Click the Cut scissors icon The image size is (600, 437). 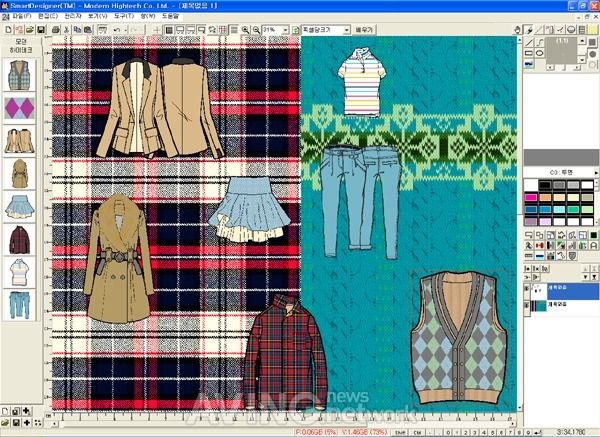click(67, 29)
